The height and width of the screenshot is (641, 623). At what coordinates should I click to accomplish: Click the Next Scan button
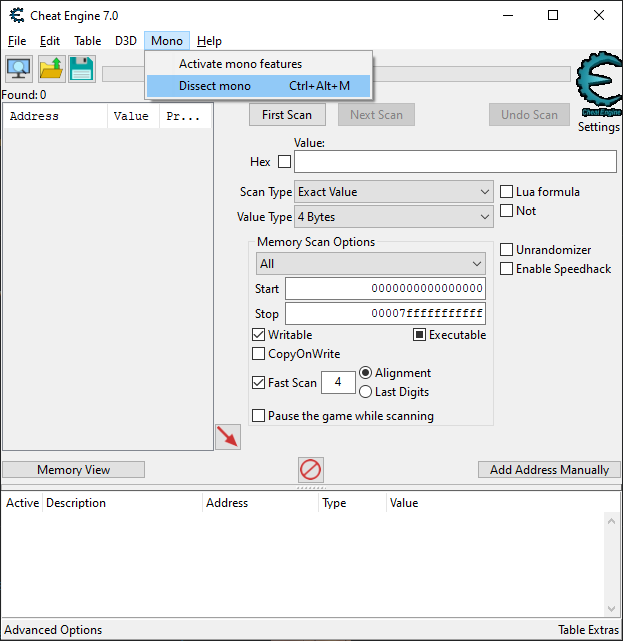click(376, 115)
